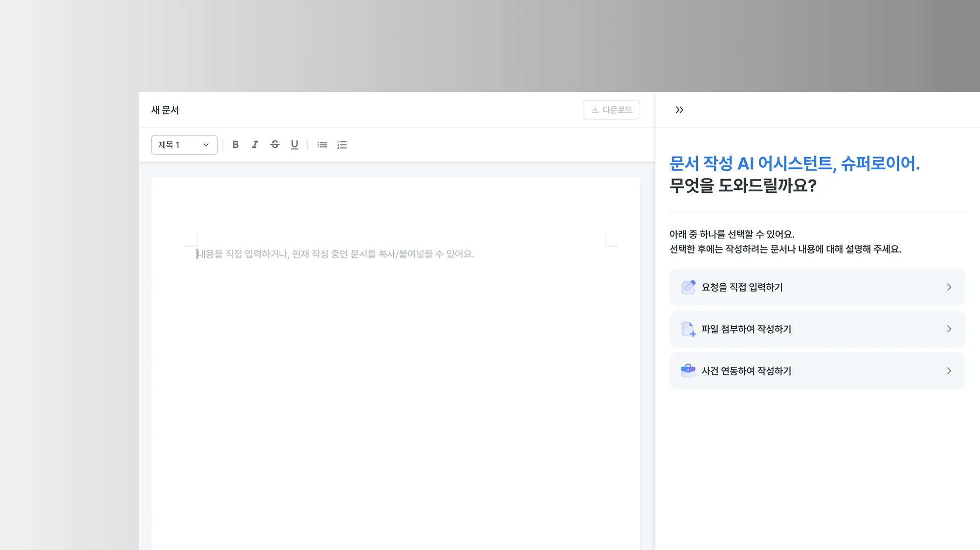Image resolution: width=980 pixels, height=550 pixels.
Task: Click the briefcase icon on 사건 연동하여 작성하기
Action: [688, 370]
